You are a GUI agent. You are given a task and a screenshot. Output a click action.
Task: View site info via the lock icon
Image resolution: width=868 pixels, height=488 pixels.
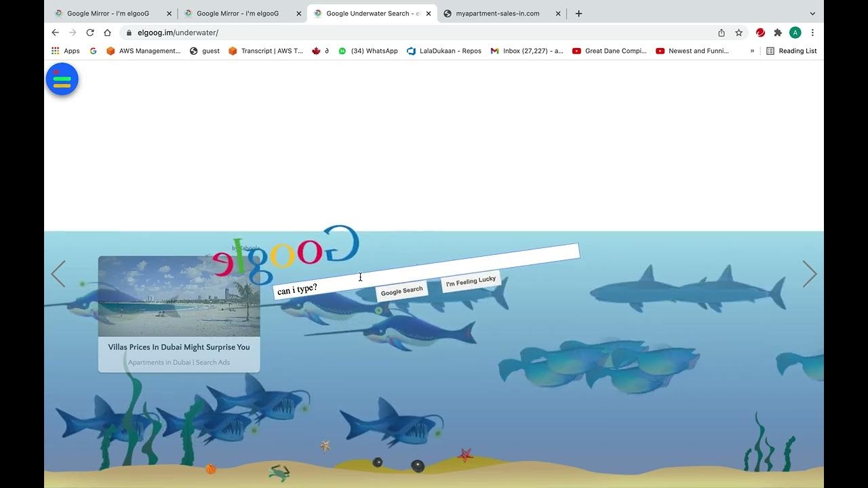[x=129, y=33]
